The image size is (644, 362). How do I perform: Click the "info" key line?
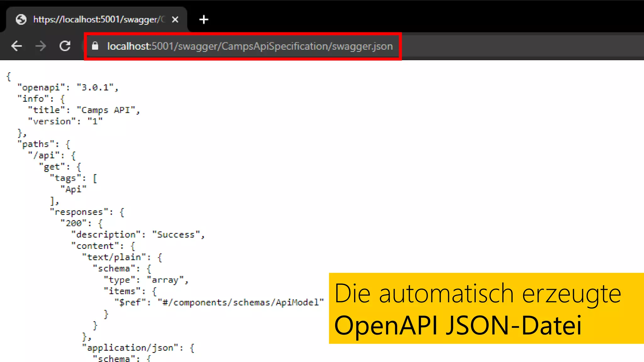click(x=41, y=99)
